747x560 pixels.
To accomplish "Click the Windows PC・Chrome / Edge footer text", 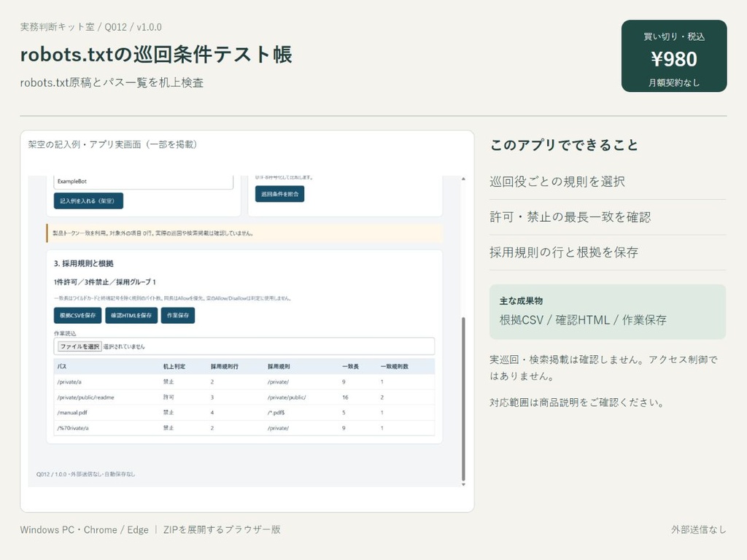I will 85,529.
